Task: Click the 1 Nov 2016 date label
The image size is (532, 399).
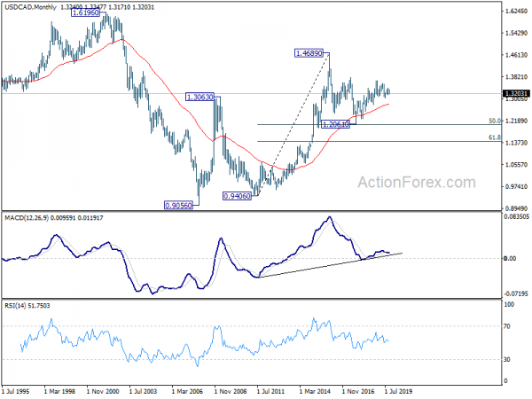Action: (358, 391)
